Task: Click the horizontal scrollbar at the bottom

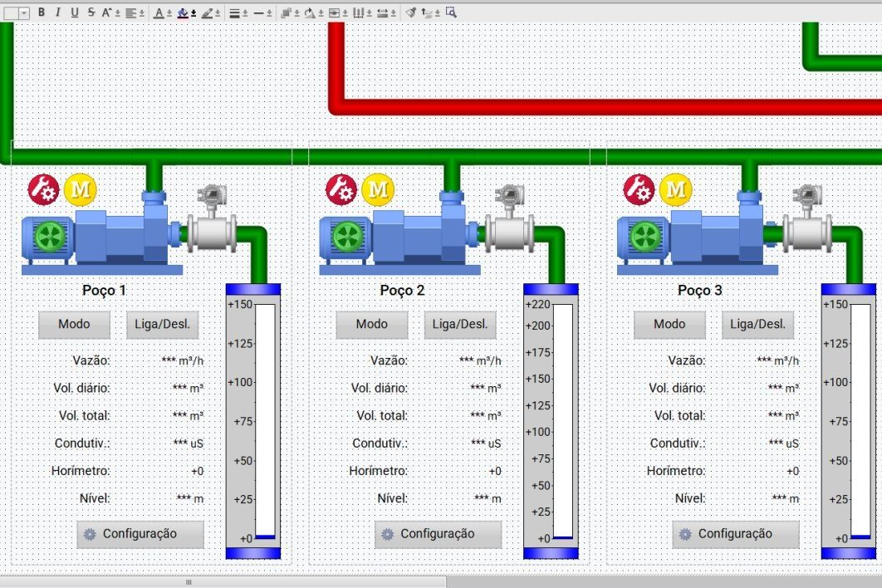Action: pos(225,582)
